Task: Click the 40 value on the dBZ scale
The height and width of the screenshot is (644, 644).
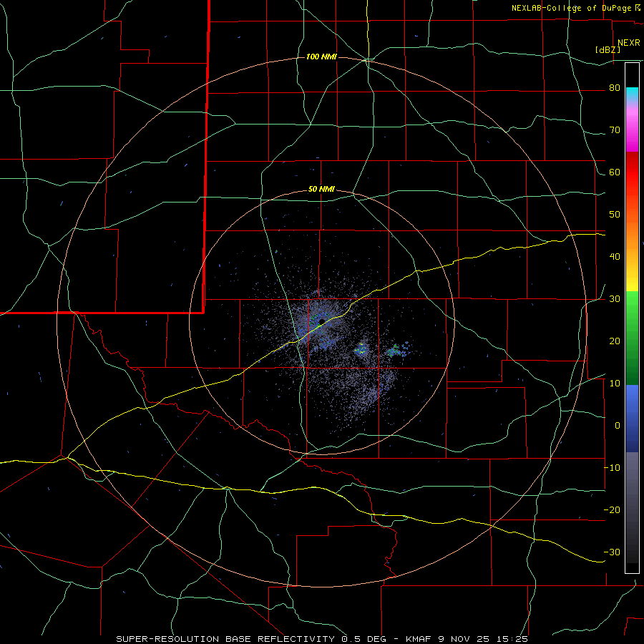Action: [615, 257]
